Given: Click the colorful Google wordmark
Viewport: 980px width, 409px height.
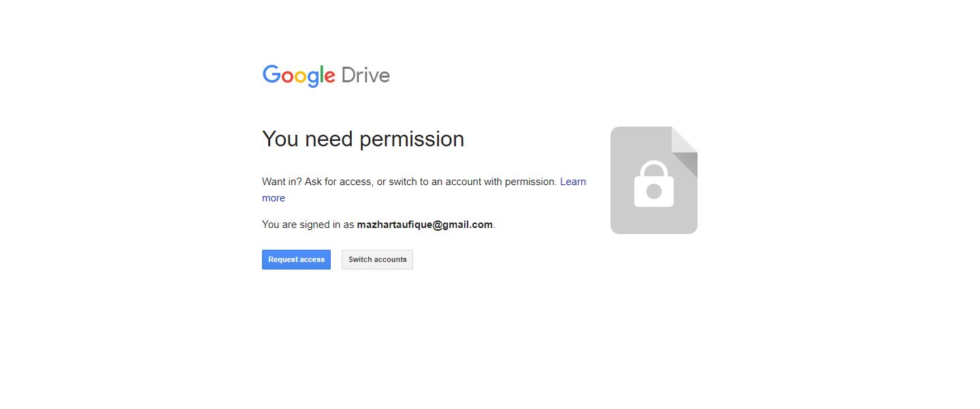Looking at the screenshot, I should pos(299,76).
